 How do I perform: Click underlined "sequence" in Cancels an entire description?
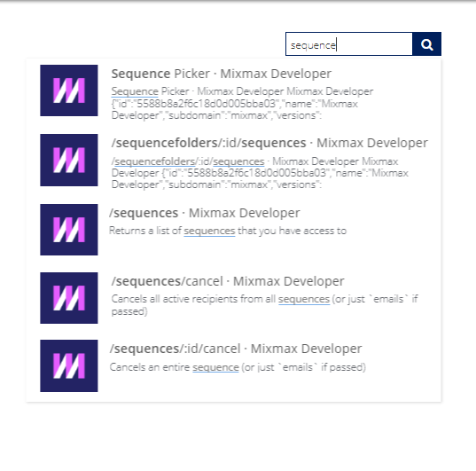[x=215, y=367]
